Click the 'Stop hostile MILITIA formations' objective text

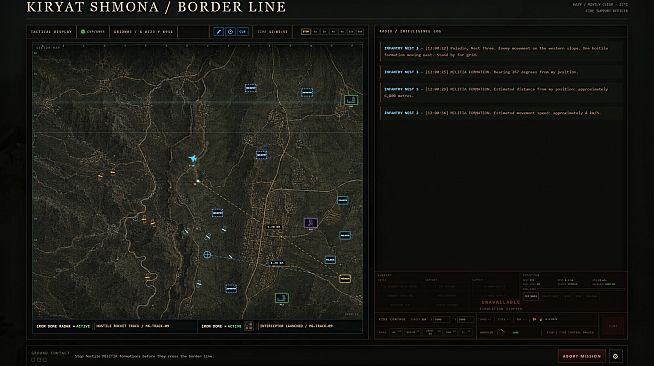[x=144, y=356]
